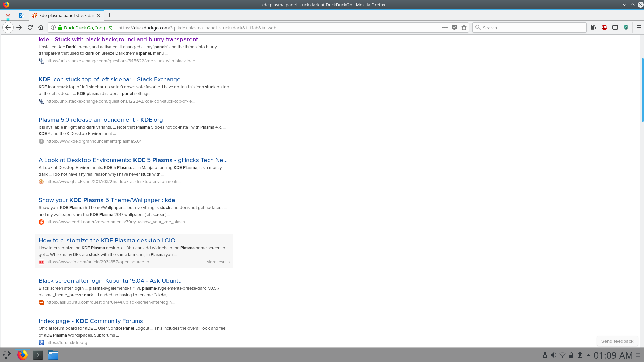644x362 pixels.
Task: Click the www.ghacks.net URL
Action: coord(114,182)
